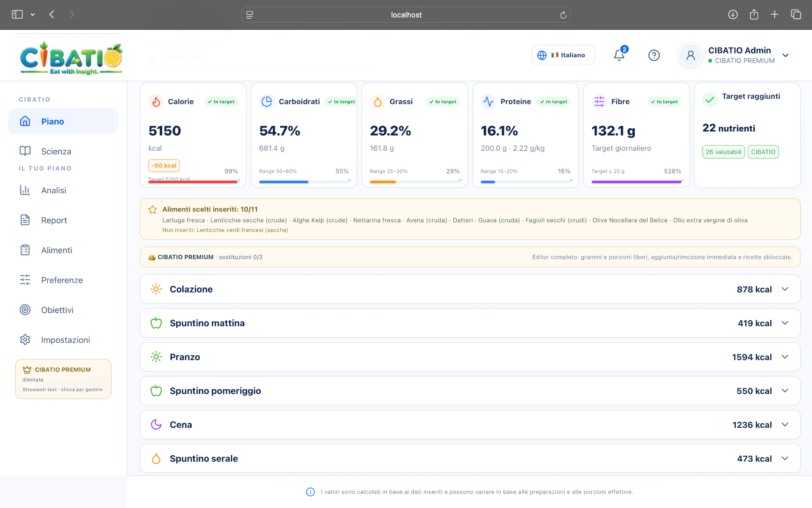
Task: Click the CIBATIO logo
Action: point(71,58)
